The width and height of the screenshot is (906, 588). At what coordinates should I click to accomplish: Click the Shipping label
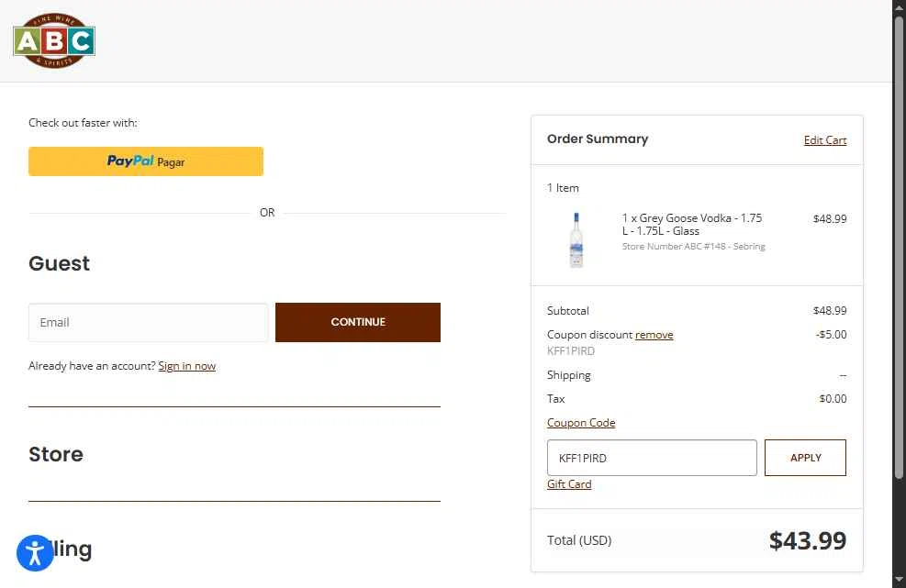tap(568, 375)
